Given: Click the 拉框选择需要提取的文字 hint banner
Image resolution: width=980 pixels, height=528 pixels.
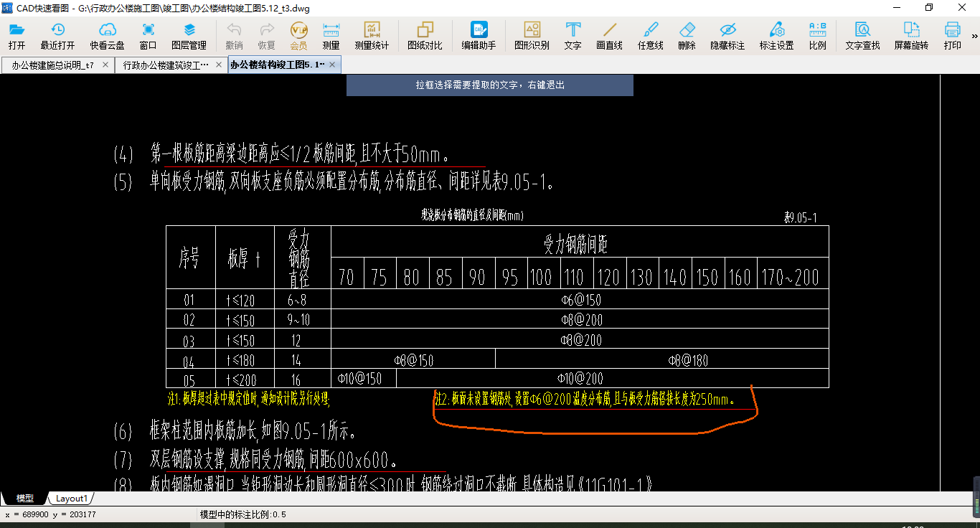Looking at the screenshot, I should coord(490,85).
